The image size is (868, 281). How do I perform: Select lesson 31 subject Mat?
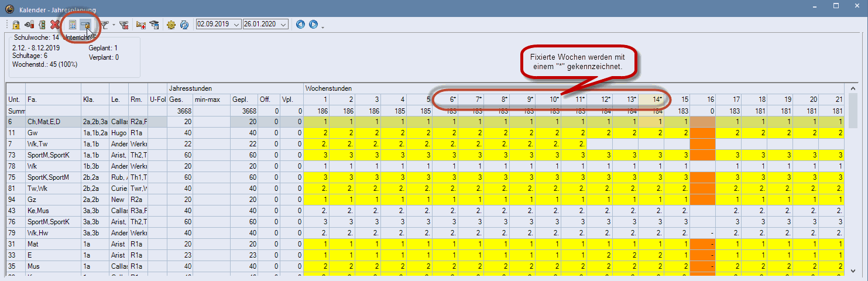[x=53, y=244]
